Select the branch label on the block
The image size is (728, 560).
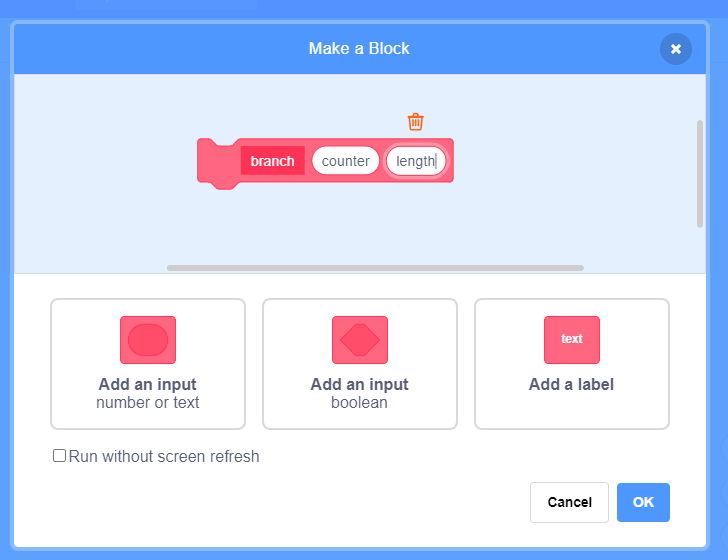(272, 161)
